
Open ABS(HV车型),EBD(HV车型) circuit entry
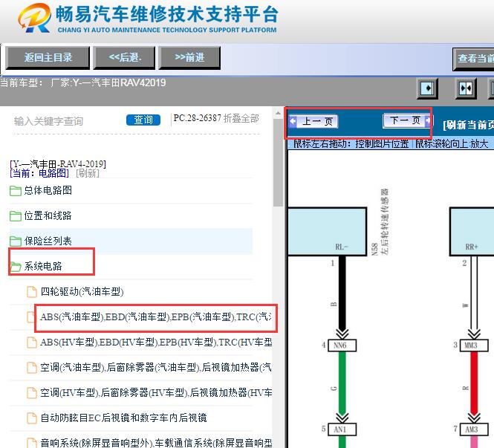click(156, 343)
